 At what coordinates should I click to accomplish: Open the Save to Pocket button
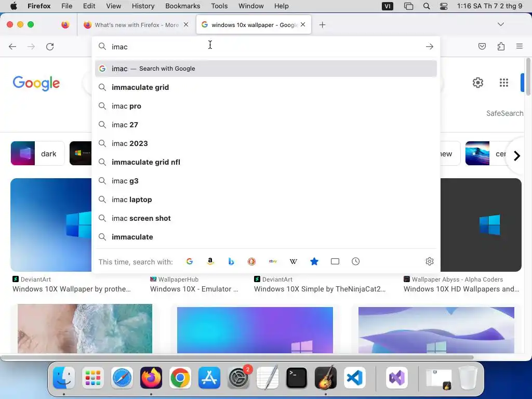point(482,46)
